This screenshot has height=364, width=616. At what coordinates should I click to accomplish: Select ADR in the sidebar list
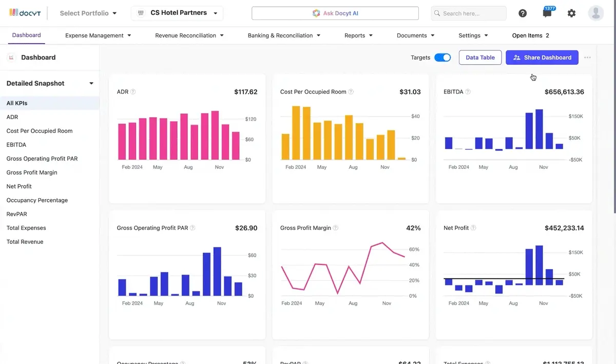[x=49, y=117]
